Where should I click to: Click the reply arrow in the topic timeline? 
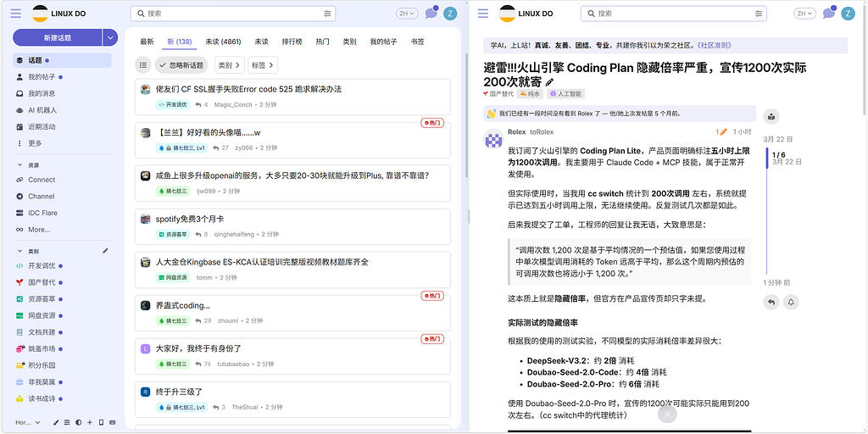click(x=771, y=302)
